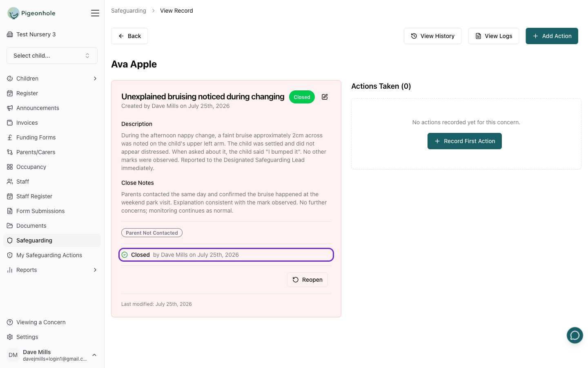Viewport: 588px width, 368px height.
Task: Click the Pigeonhole logo icon
Action: click(x=13, y=13)
